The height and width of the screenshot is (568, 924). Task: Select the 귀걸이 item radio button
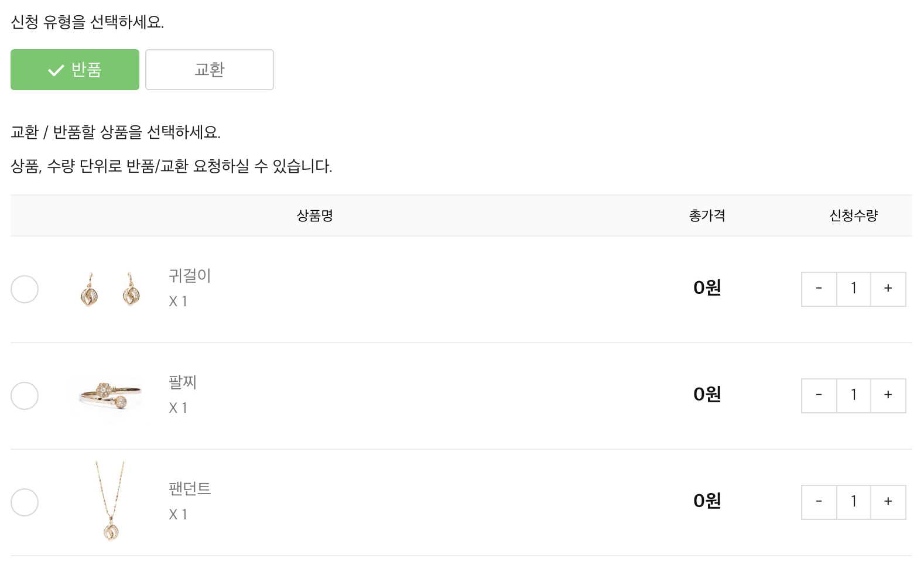pos(25,289)
